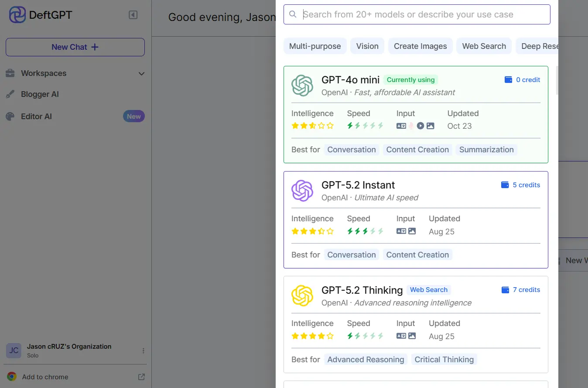Open Blogger AI via its brush icon

(10, 94)
